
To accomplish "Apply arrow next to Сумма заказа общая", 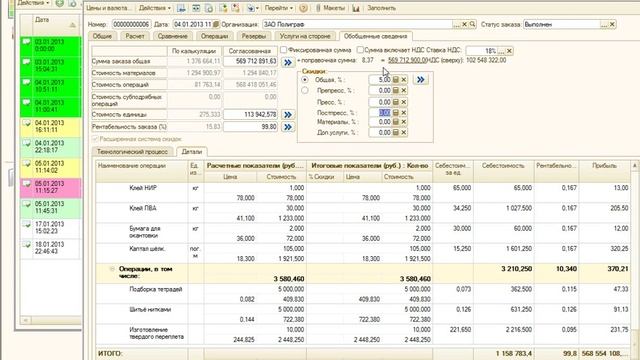I will click(288, 62).
